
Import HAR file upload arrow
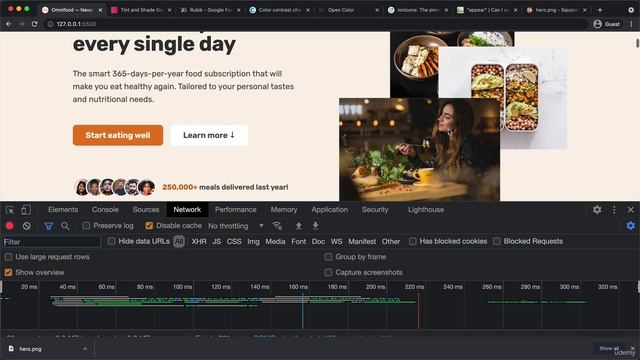298,226
